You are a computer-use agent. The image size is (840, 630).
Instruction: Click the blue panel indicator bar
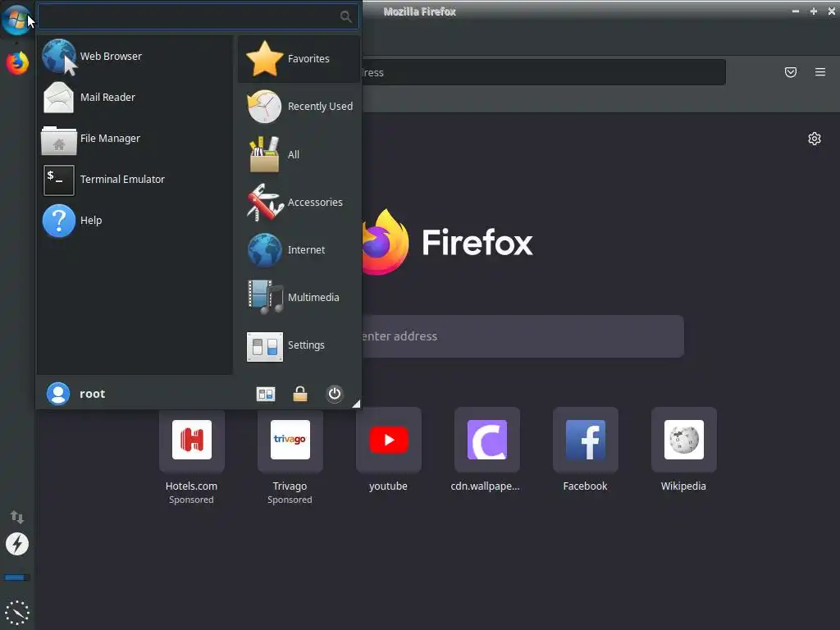coord(17,577)
